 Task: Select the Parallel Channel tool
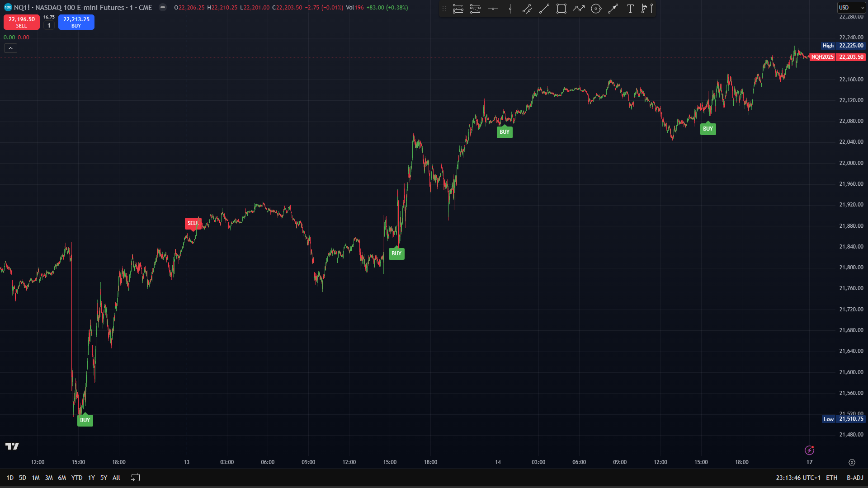(527, 9)
